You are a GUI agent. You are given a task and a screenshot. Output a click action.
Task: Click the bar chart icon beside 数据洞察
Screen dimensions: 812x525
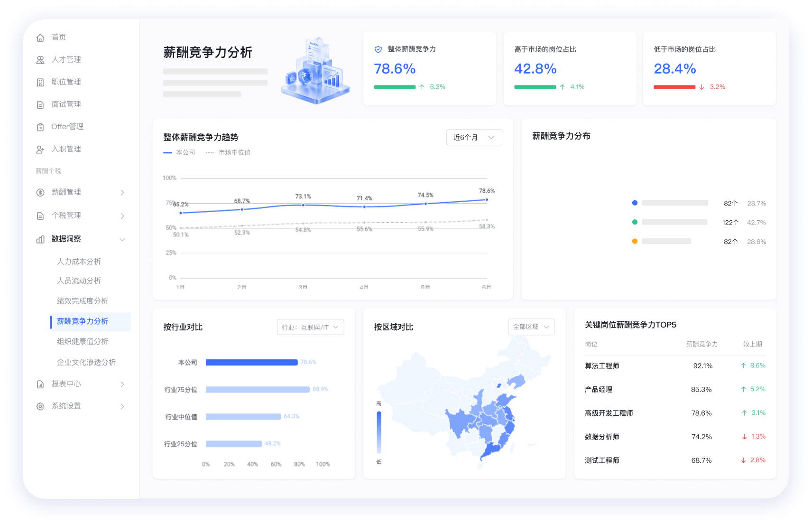coord(40,239)
